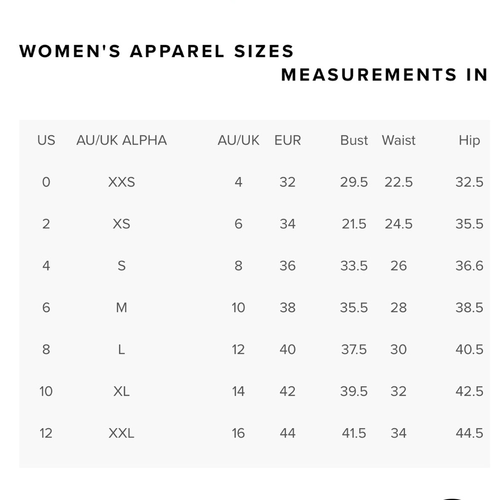
Task: Click the XS size row label
Action: (x=121, y=224)
